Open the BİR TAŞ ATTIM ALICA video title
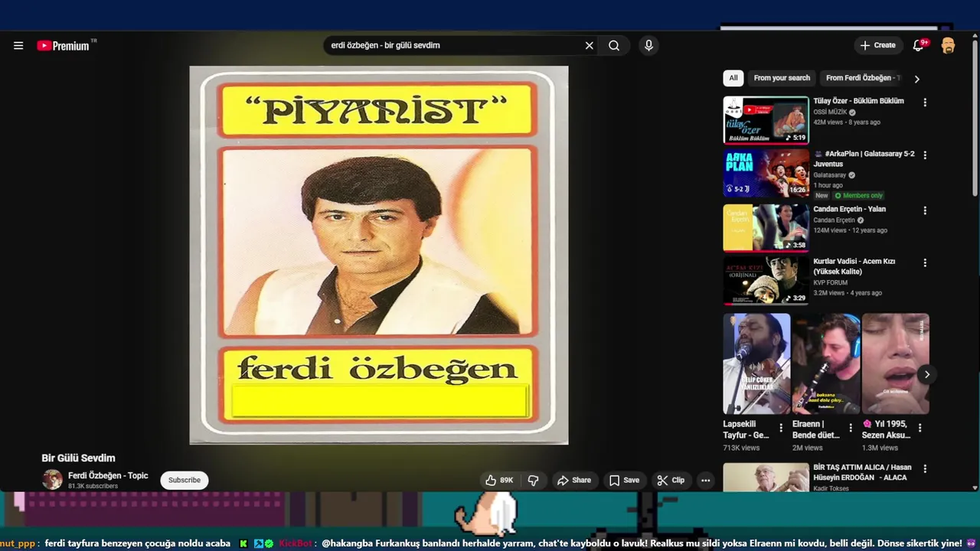Image resolution: width=980 pixels, height=551 pixels. [862, 472]
